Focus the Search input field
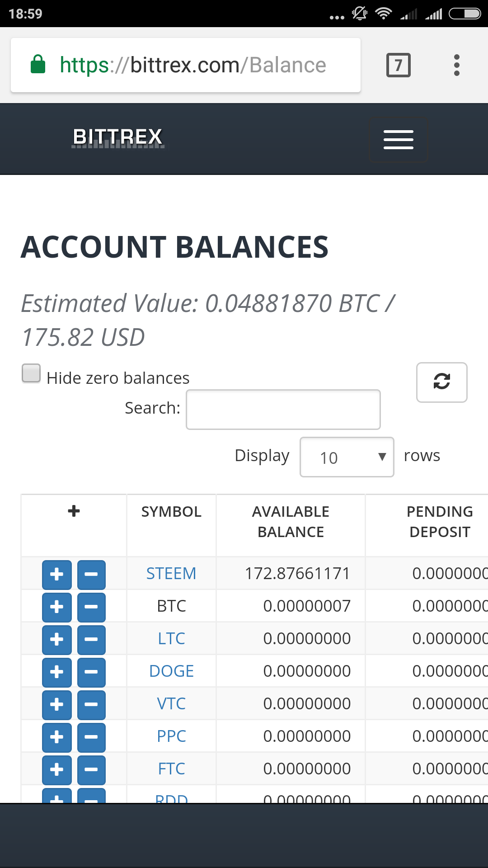This screenshot has height=868, width=488. [283, 410]
